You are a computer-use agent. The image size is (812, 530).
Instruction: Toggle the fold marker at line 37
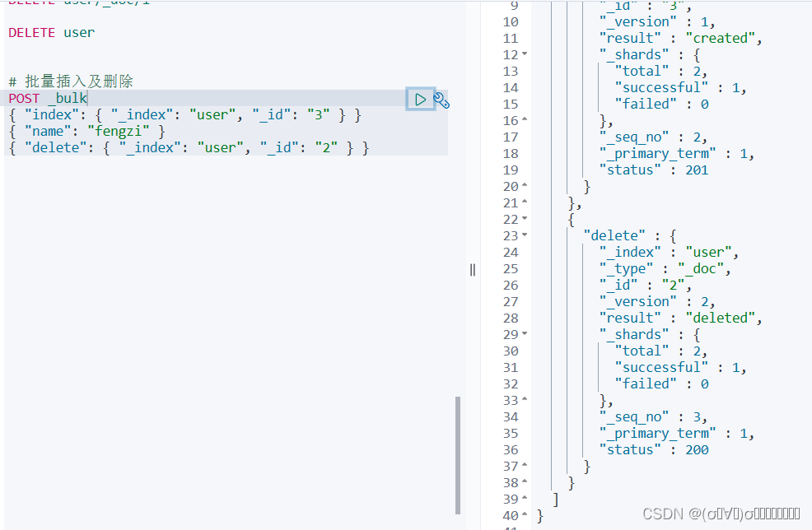pyautogui.click(x=525, y=465)
